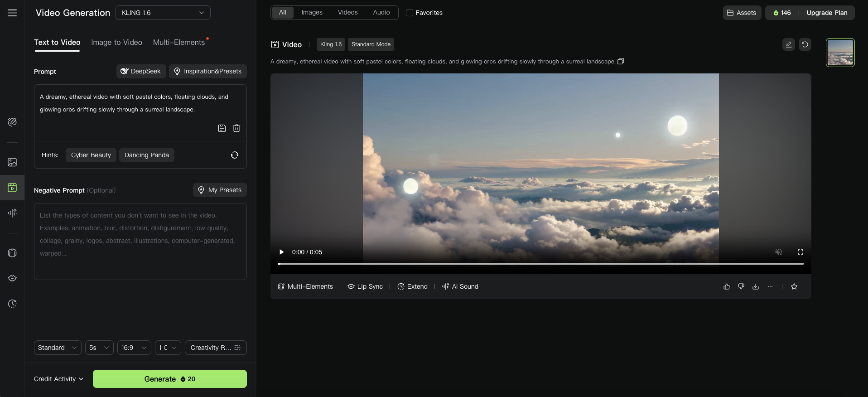
Task: Enable the Favorites checkbox filter
Action: click(x=410, y=13)
